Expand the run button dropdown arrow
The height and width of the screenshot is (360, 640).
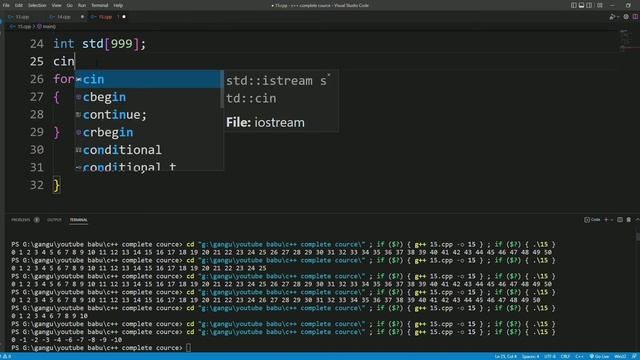pyautogui.click(x=617, y=17)
